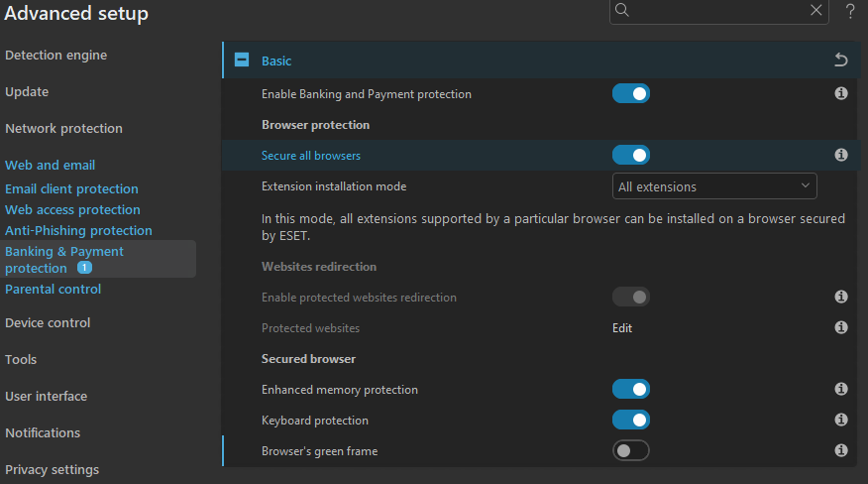Turn off Secure all browsers switch
Screen dimensions: 868x484
point(631,155)
